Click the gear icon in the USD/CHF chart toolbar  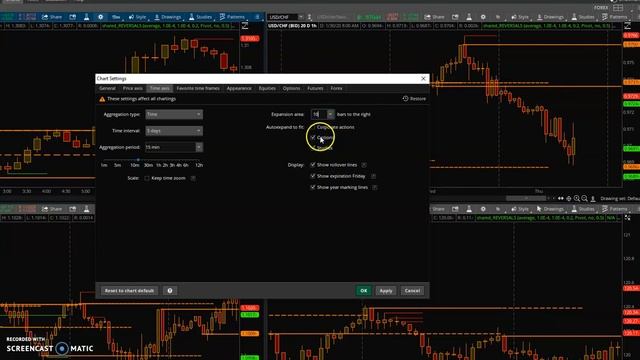coord(483,17)
